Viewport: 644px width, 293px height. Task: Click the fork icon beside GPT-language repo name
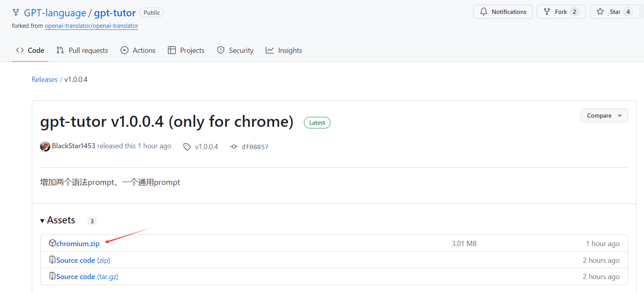pyautogui.click(x=16, y=12)
